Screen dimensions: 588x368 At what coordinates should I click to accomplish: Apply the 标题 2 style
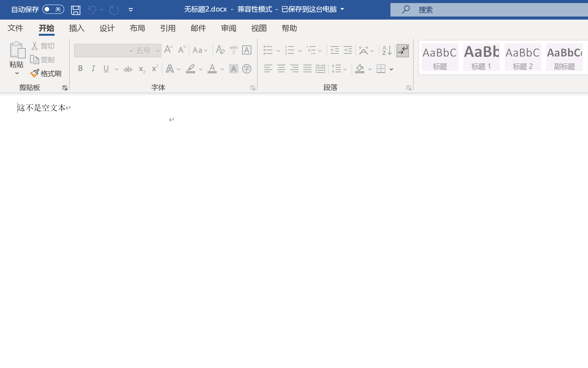[x=523, y=57]
